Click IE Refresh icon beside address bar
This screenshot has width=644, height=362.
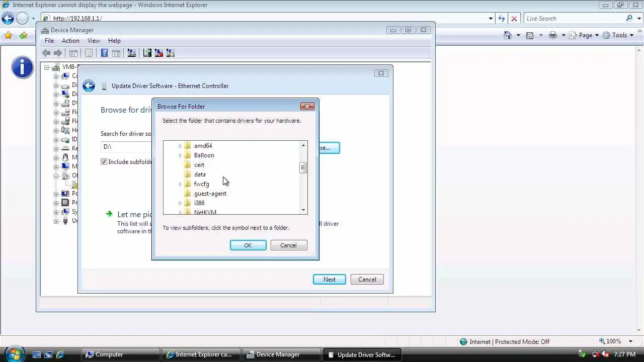coord(502,19)
